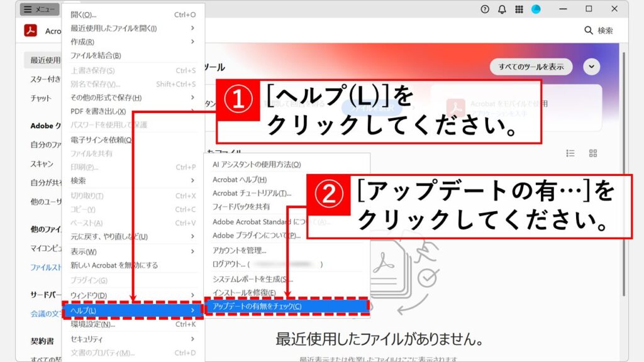Viewport: 644px width, 362px height.
Task: Choose アップデートの有無をチェック(C)
Action: [286, 306]
